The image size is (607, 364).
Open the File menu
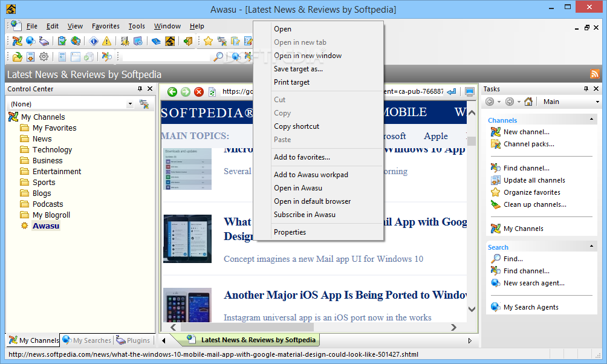(32, 26)
